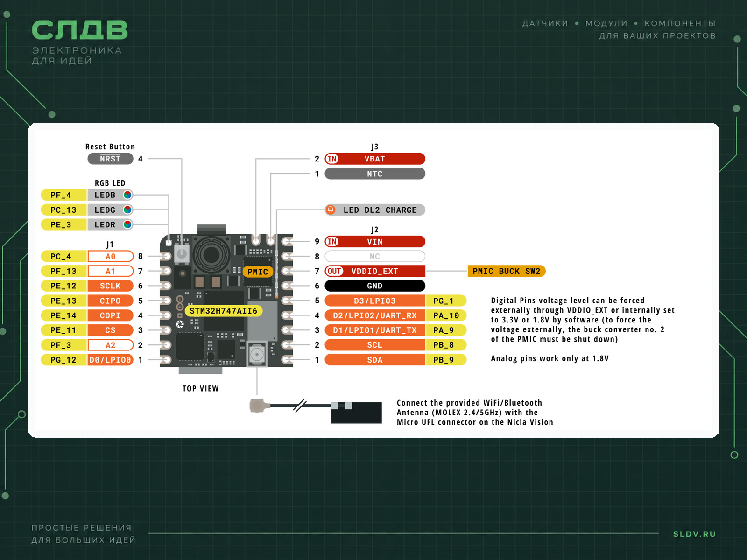This screenshot has height=560, width=747.
Task: Click the СЛДВ logo
Action: point(79,30)
